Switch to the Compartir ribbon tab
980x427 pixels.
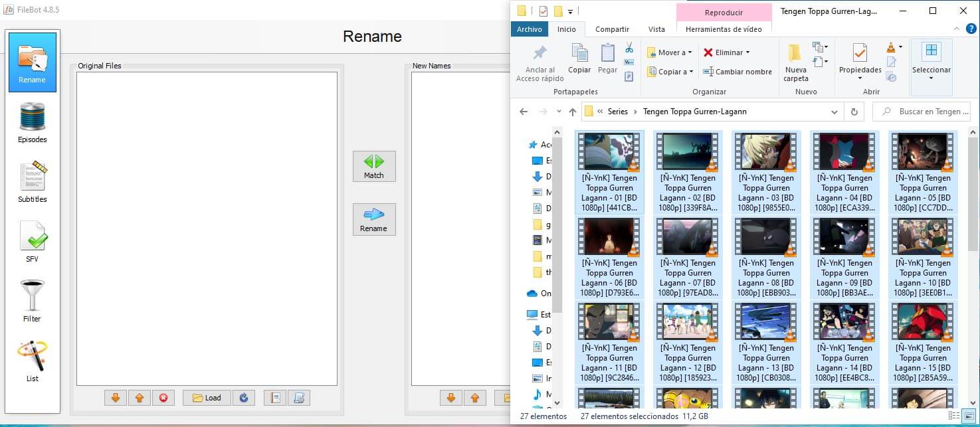coord(612,29)
